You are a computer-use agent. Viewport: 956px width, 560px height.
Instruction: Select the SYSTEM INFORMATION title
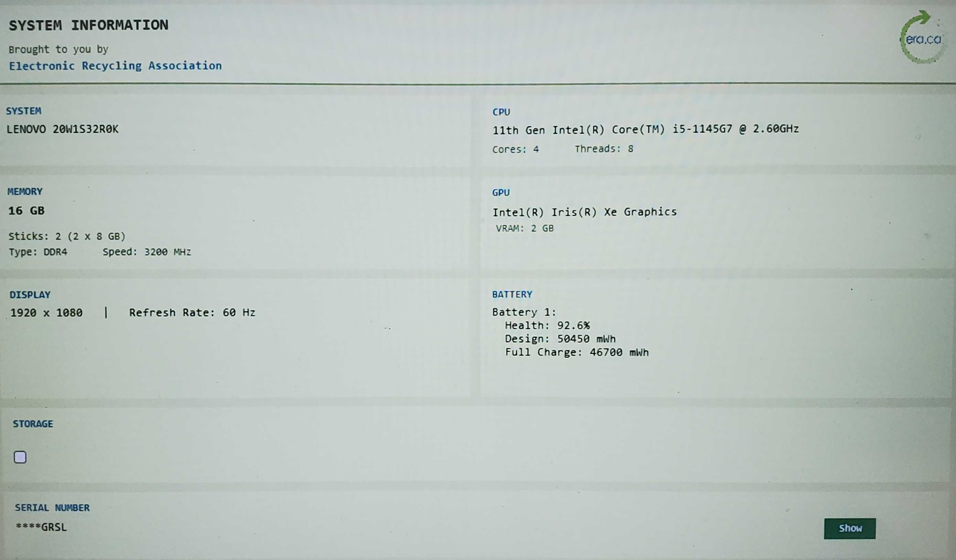coord(88,25)
